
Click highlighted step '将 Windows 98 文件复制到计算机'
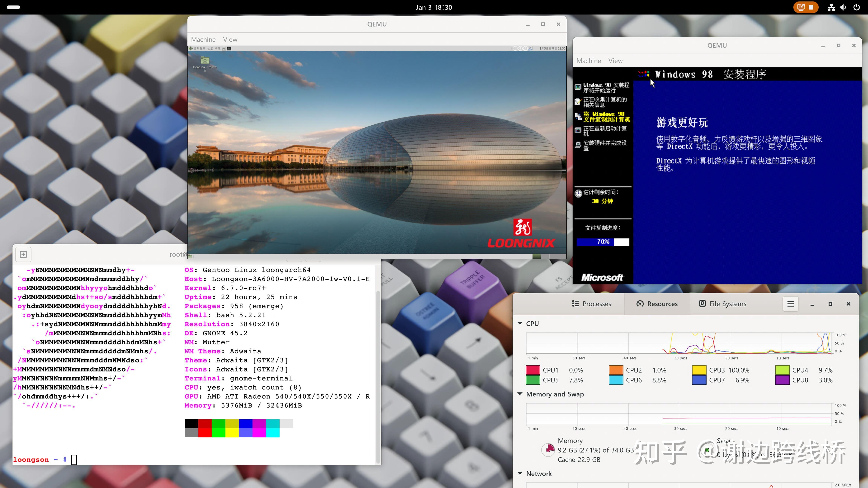(x=607, y=117)
